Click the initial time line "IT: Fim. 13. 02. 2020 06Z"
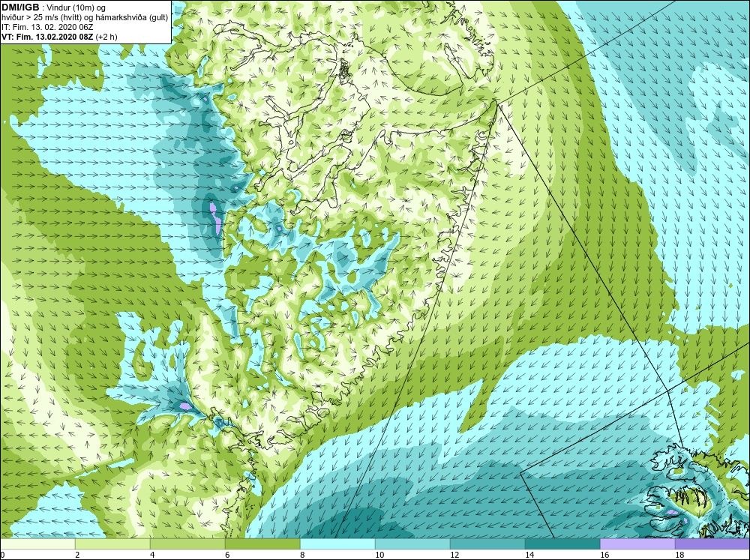 point(47,27)
